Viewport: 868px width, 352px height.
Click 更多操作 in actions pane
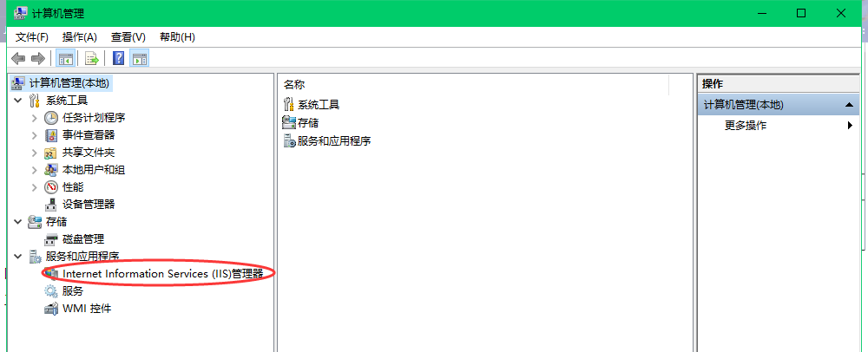coord(746,126)
